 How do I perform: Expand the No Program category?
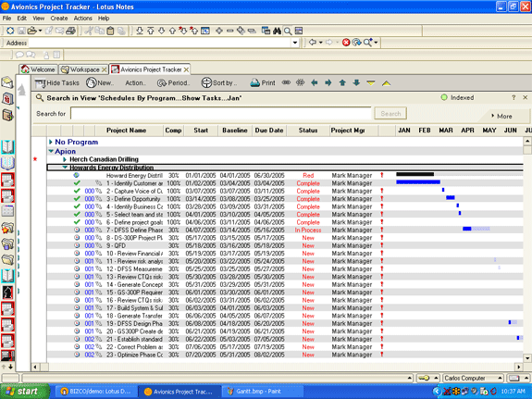(x=51, y=142)
